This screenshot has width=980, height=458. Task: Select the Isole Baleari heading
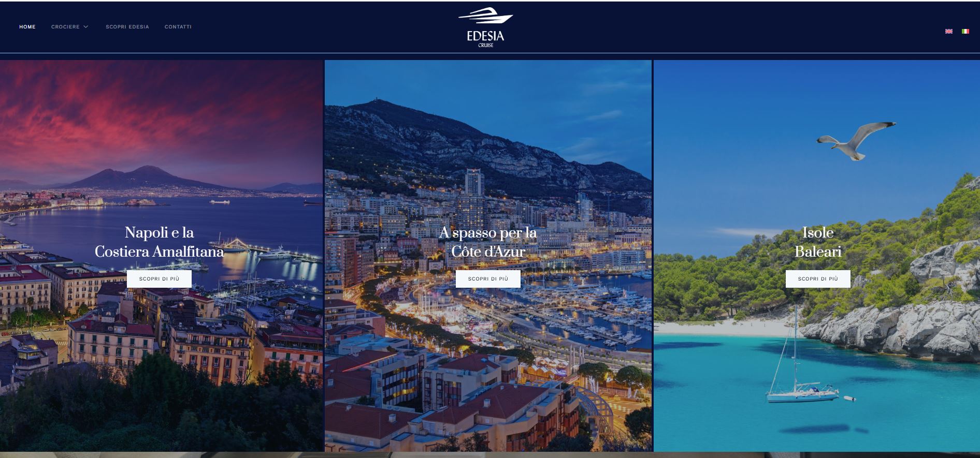tap(818, 242)
